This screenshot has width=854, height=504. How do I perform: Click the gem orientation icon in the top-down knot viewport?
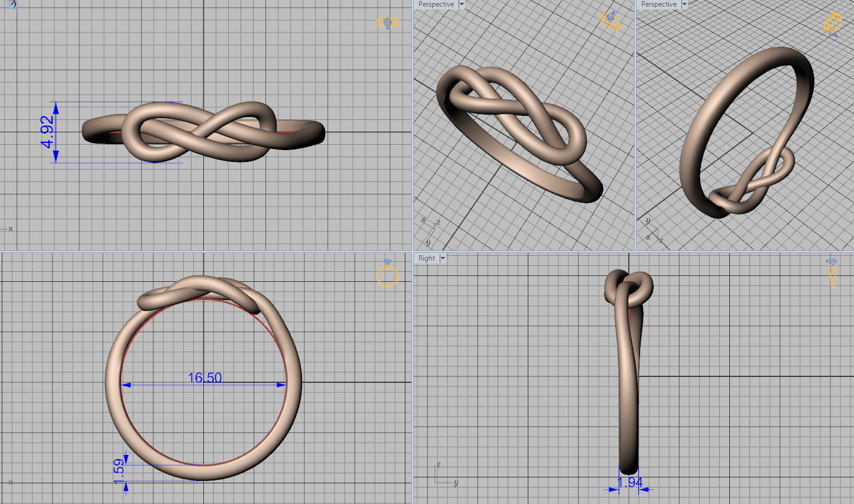coord(387,23)
